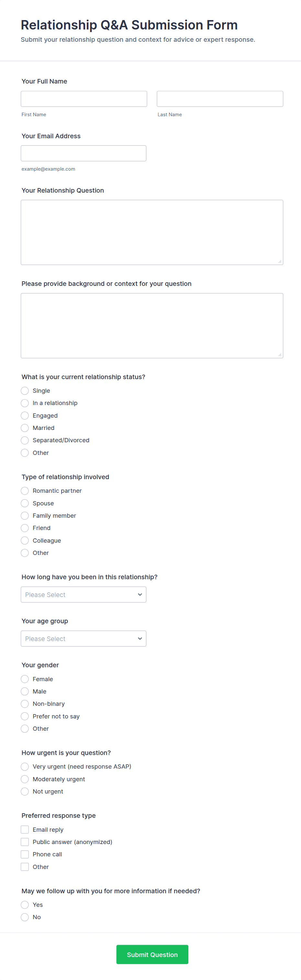This screenshot has width=301, height=980.
Task: Pick Romantic partner relationship type
Action: [x=25, y=491]
